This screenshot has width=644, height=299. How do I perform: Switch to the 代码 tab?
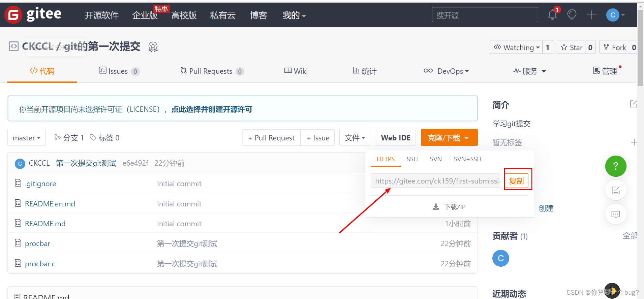[42, 71]
